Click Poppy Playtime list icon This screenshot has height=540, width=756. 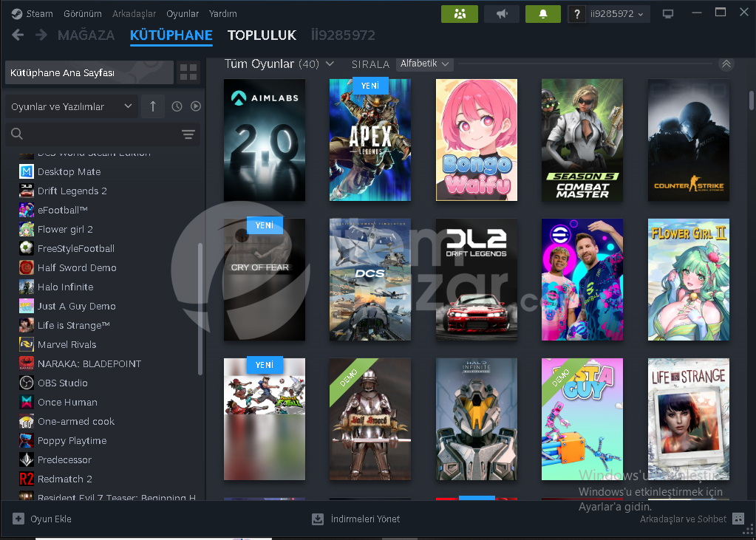pyautogui.click(x=27, y=440)
